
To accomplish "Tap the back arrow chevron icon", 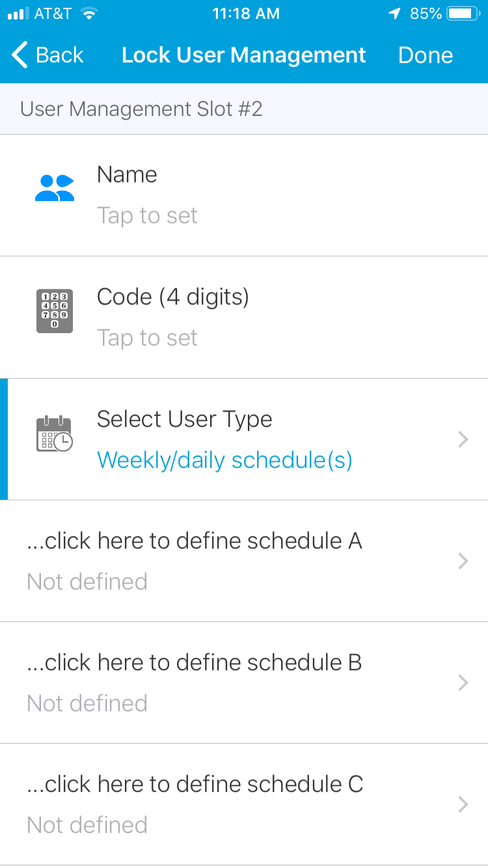I will click(20, 55).
